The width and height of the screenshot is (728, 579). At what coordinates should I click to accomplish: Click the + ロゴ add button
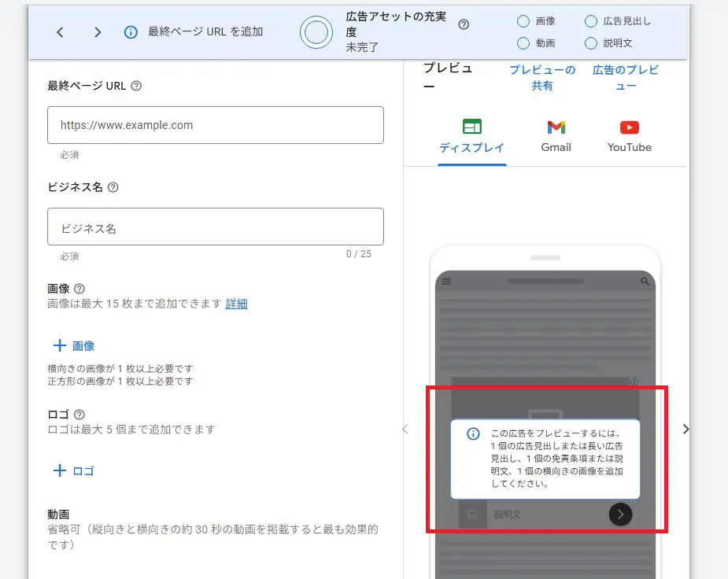click(74, 471)
